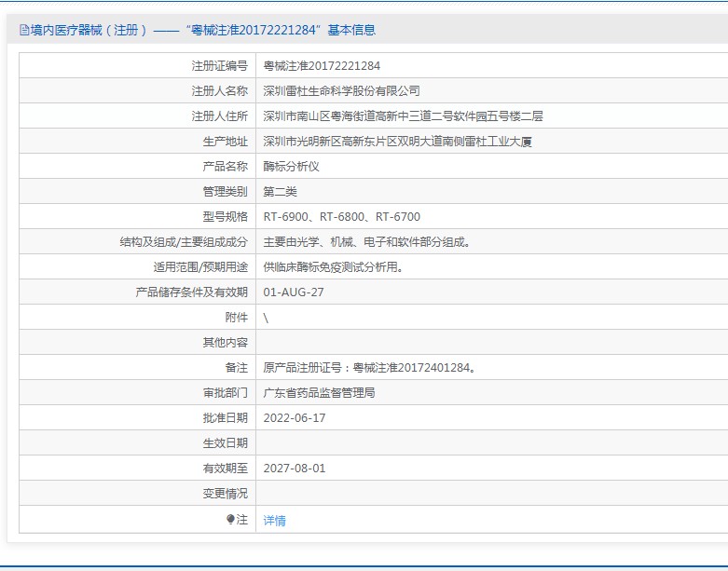Click the 产品储存条件及有效期 label

192,292
